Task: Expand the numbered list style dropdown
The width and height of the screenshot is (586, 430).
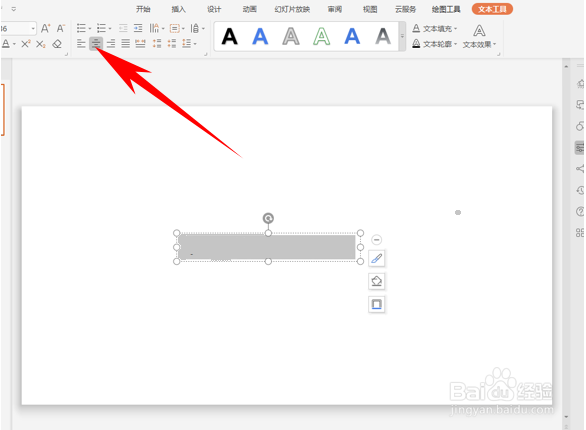Action: click(110, 28)
